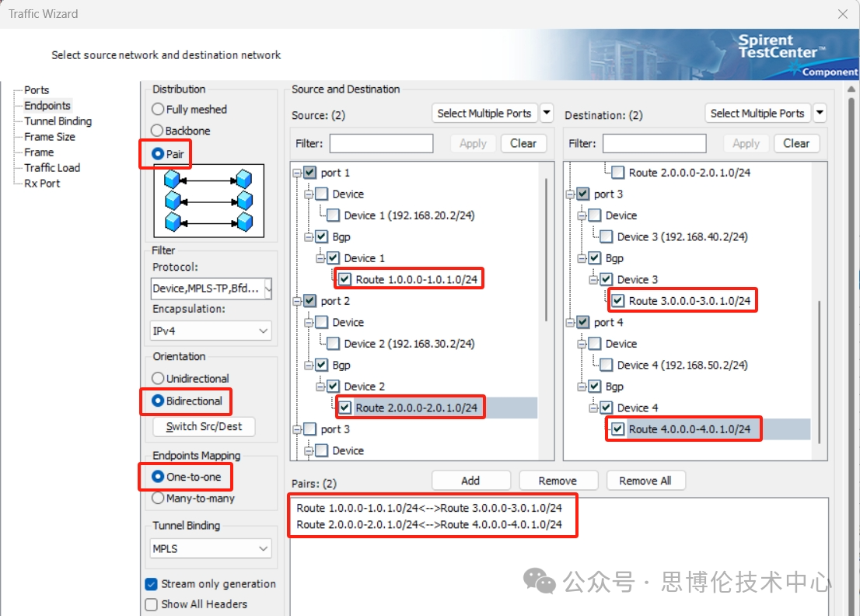
Task: Uncheck Stream only generation checkbox
Action: coord(151,584)
